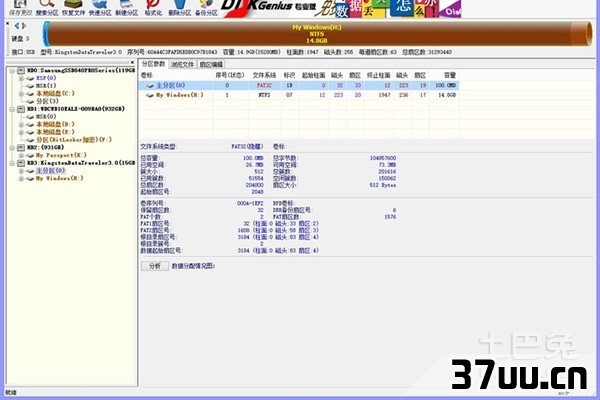Choose the 新建分区 new partition tool
Screen dimensions: 600x400
pos(127,7)
